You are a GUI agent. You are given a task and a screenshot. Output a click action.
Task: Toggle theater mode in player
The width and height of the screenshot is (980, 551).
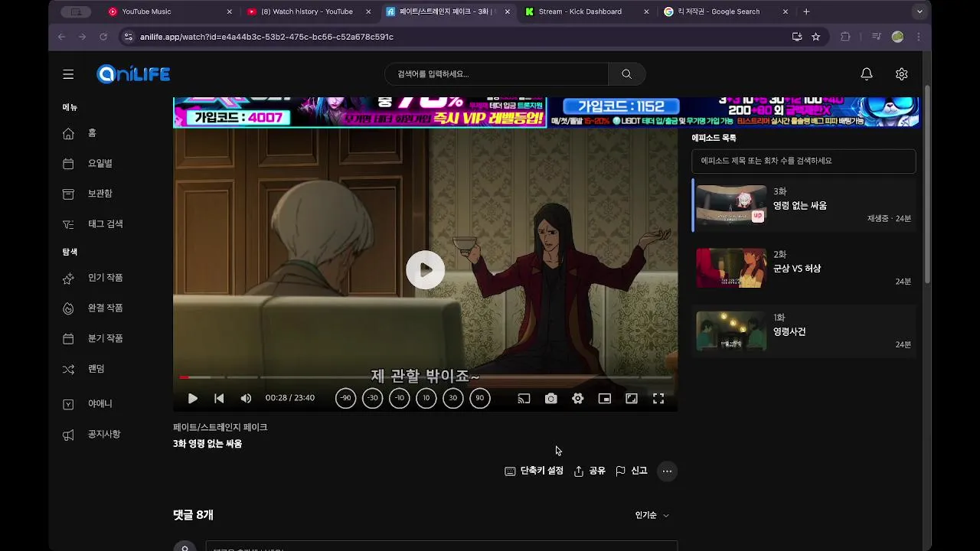coord(631,399)
